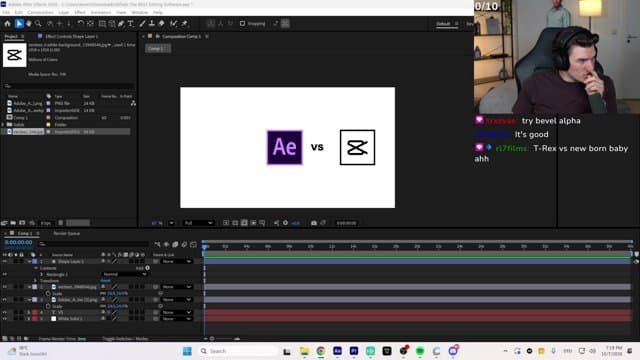Open the Graph Editor from the timeline
Viewport: 640px width, 360px height.
coord(193,244)
